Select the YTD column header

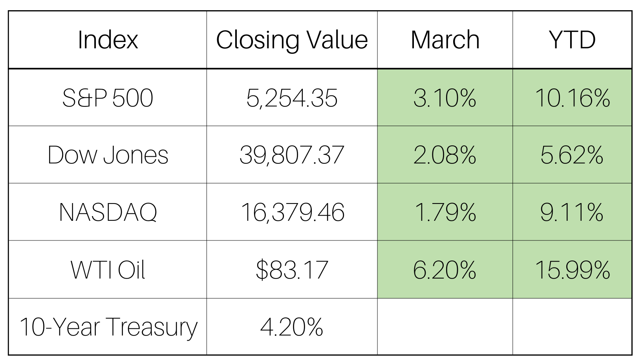[572, 40]
